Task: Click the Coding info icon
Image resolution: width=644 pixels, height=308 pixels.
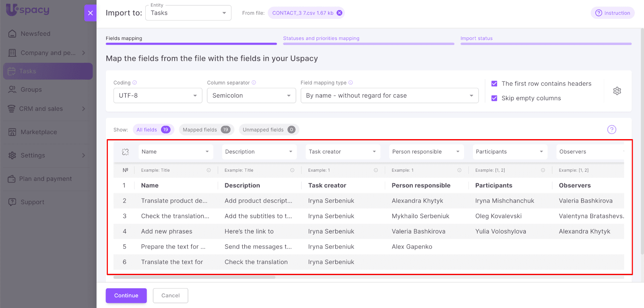Action: tap(135, 83)
